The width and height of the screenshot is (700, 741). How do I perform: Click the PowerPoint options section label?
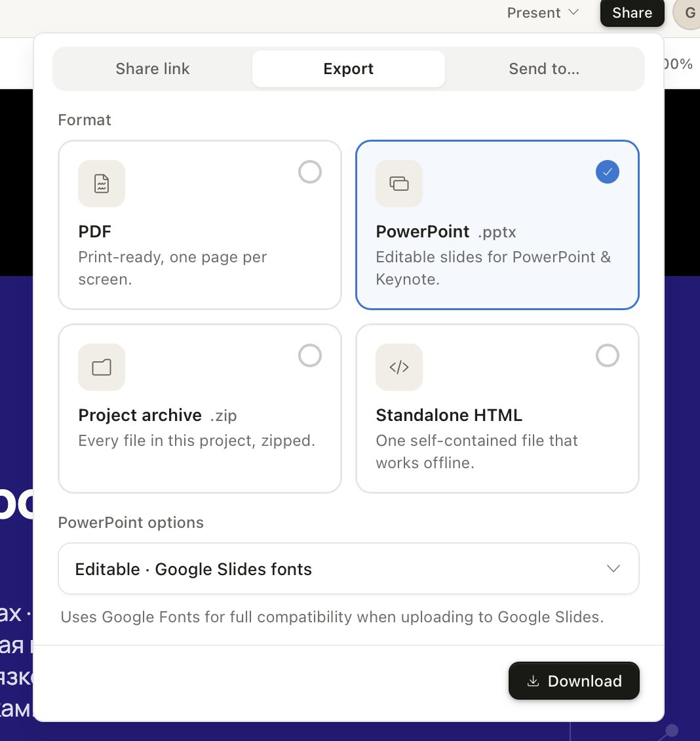[131, 522]
